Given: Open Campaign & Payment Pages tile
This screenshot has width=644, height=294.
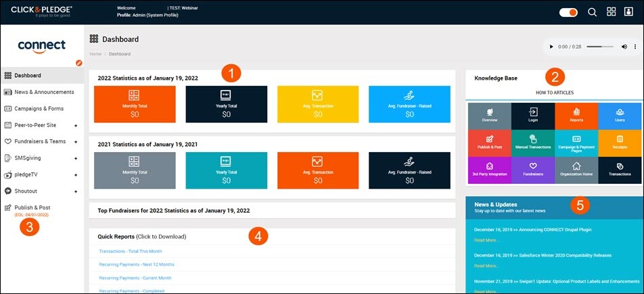Looking at the screenshot, I should coord(576,143).
